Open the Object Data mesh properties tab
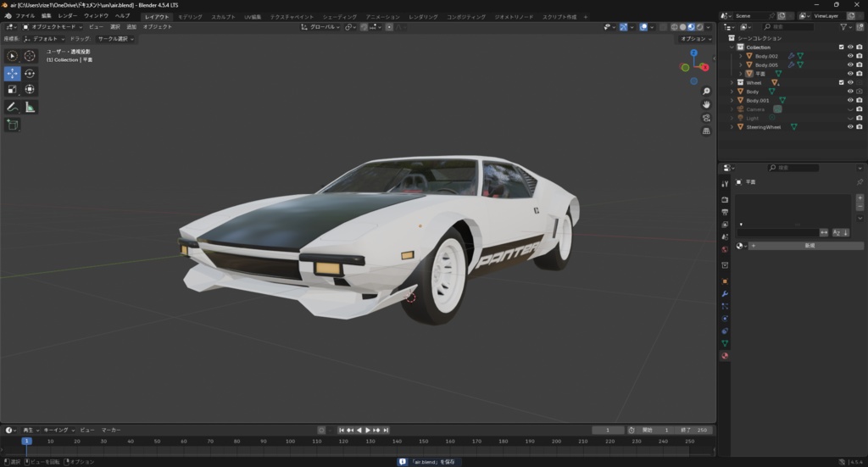Screen dimensions: 868x467 click(725, 343)
